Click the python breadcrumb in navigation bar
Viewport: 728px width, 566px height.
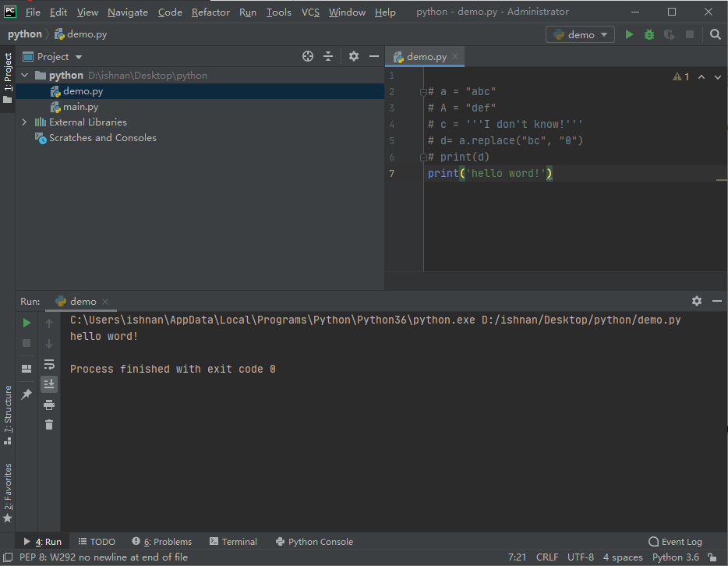25,34
